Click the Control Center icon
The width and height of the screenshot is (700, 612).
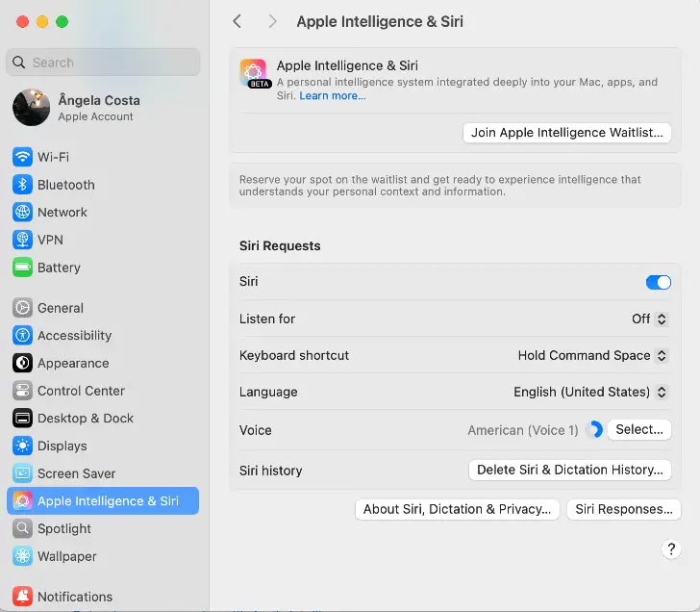click(x=22, y=391)
